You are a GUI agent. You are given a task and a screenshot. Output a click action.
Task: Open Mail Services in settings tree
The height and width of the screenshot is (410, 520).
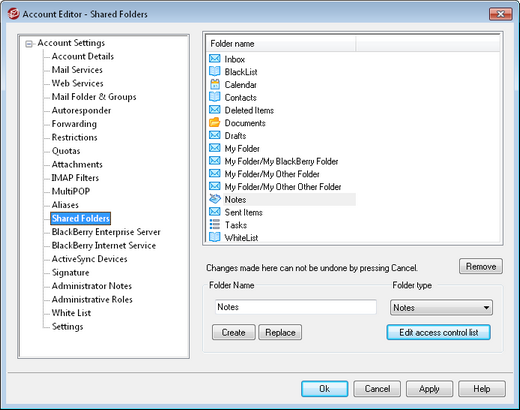click(77, 70)
